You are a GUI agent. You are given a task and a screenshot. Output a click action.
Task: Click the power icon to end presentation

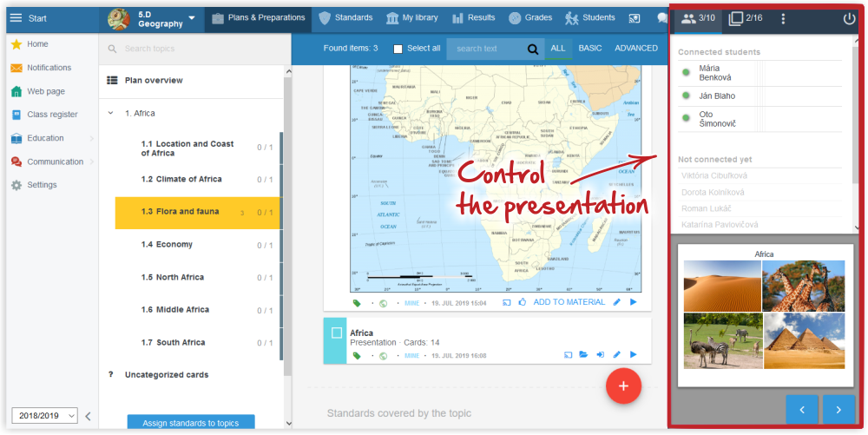point(849,19)
